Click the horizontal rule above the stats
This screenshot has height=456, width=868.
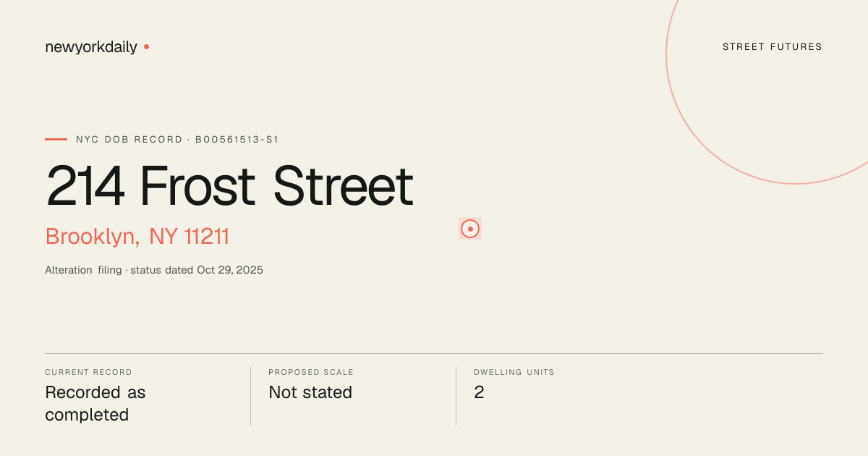tap(434, 353)
